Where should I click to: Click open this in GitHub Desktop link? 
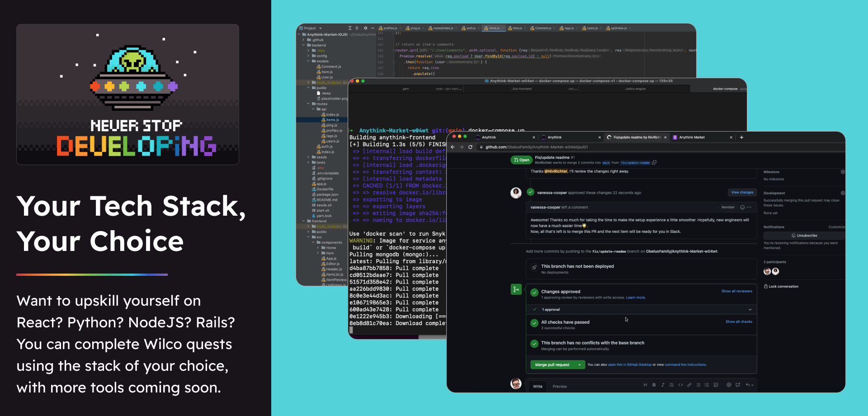coord(630,364)
